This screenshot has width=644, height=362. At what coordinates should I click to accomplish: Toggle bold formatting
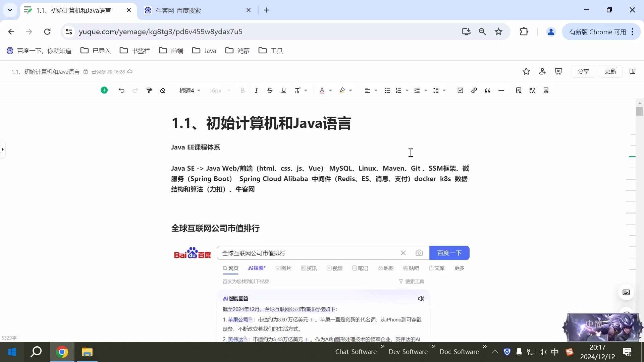tap(242, 90)
